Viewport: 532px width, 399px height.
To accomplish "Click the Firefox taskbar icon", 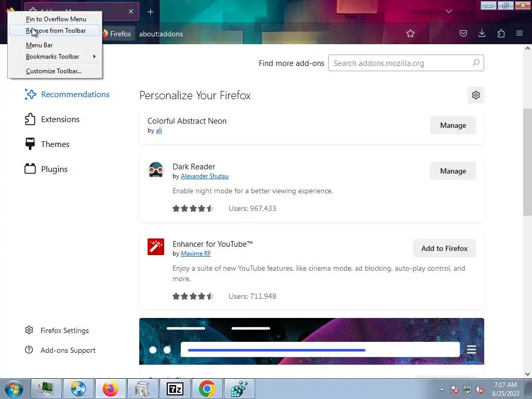I will click(111, 389).
